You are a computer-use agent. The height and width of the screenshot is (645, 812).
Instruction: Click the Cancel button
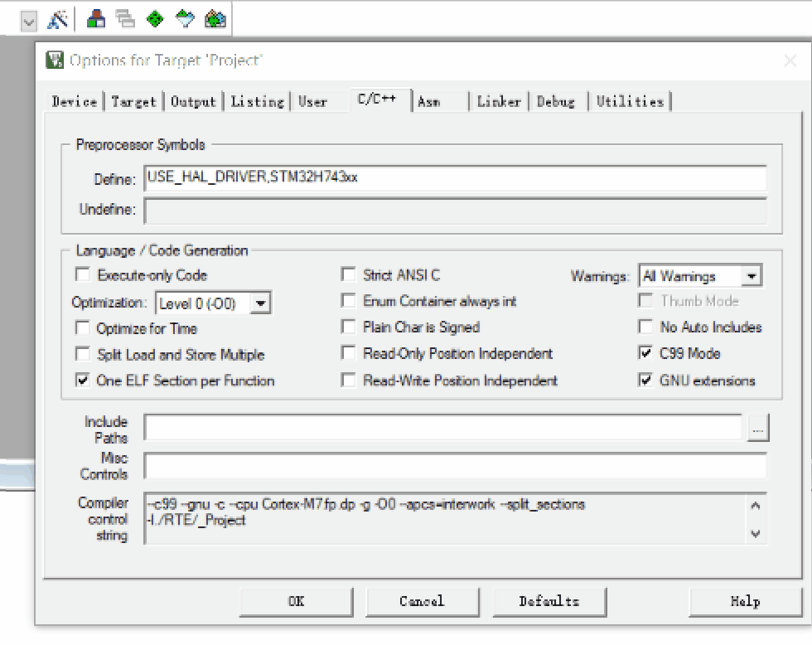423,602
